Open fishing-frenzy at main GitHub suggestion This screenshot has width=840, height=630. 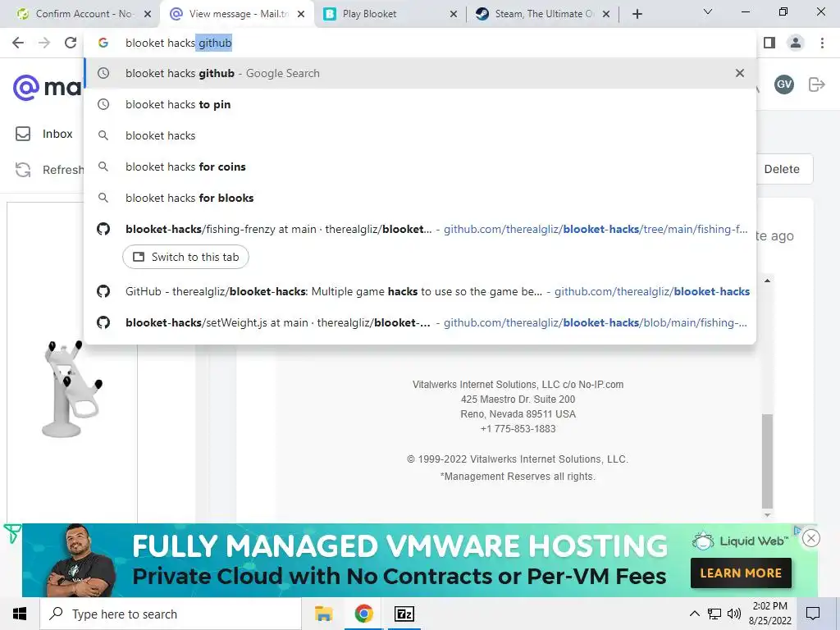[420, 229]
